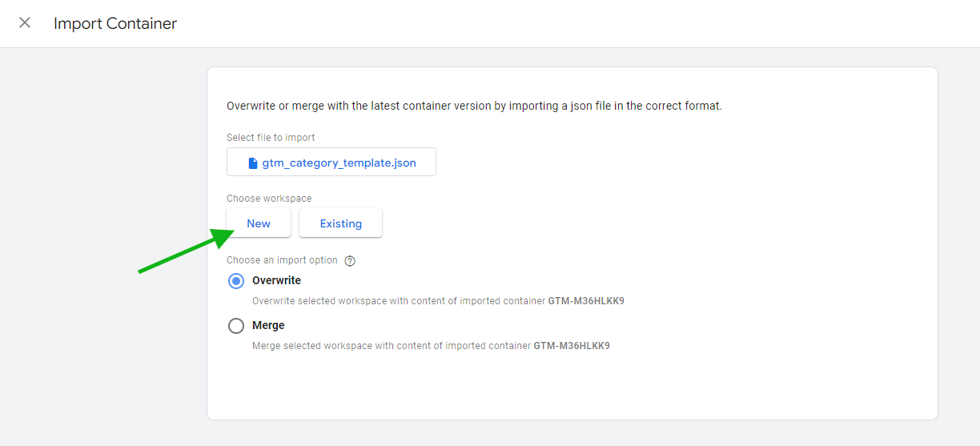The image size is (980, 446).
Task: Click the file icon beside gtm_category_template.json
Action: [x=253, y=163]
